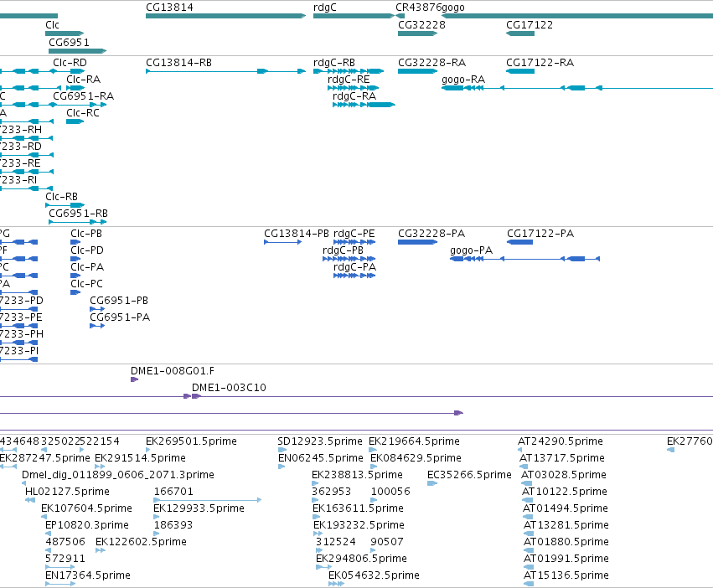Open the CG13814-RB transcript label
This screenshot has width=713, height=588.
178,63
